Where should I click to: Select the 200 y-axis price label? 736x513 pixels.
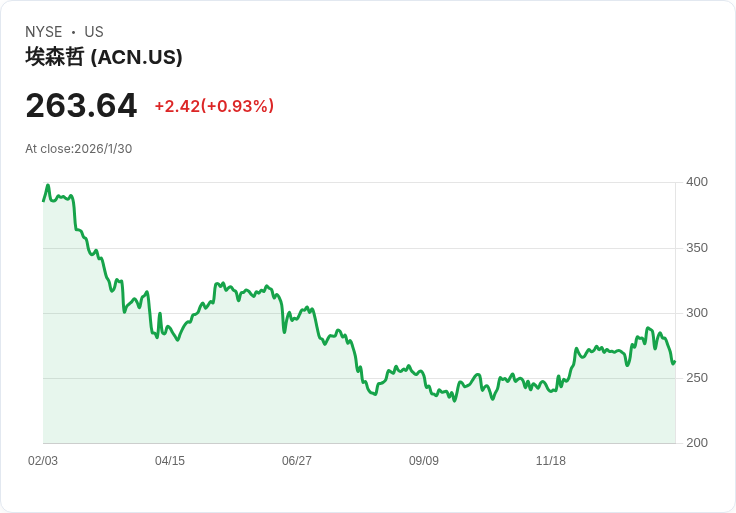point(697,443)
